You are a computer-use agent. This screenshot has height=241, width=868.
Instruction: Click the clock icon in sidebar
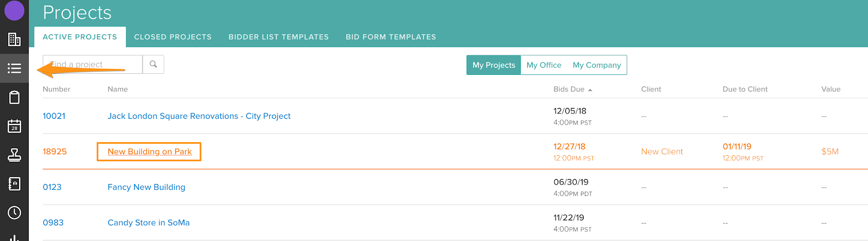pos(14,212)
